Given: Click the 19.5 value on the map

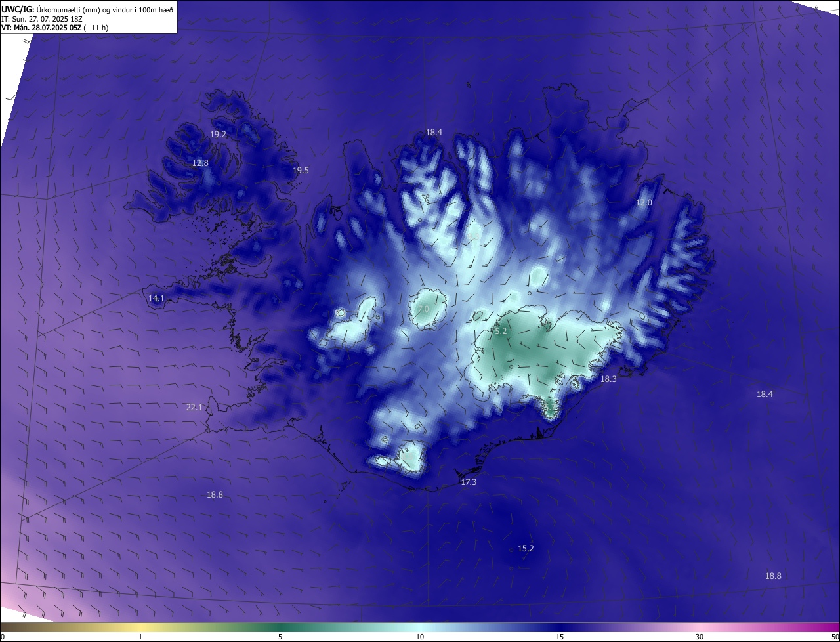Looking at the screenshot, I should click(x=301, y=170).
